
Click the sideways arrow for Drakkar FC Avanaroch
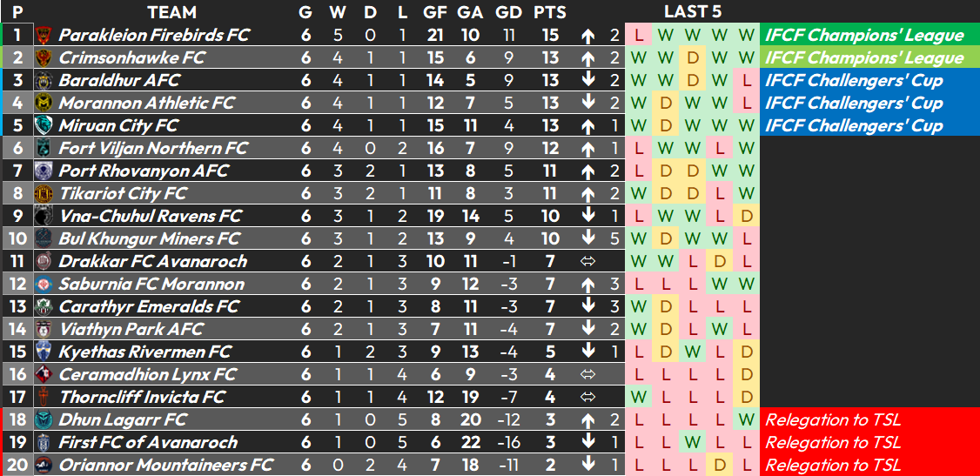coord(587,261)
